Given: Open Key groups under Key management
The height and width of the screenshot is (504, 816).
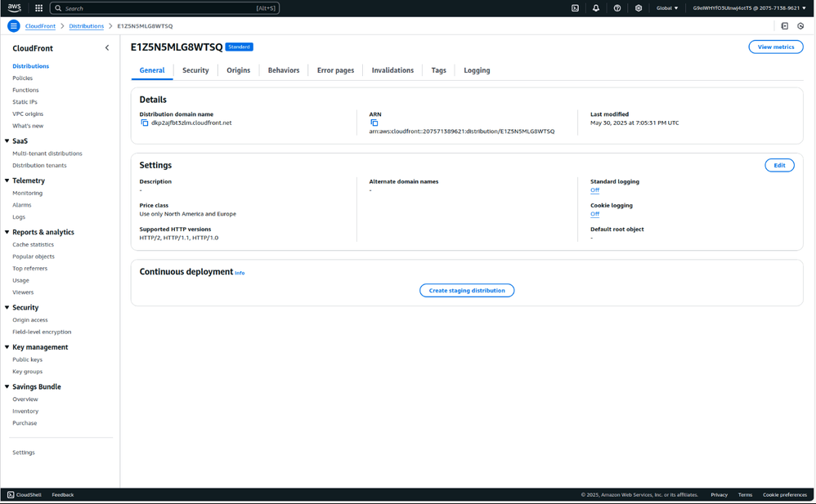Looking at the screenshot, I should (28, 372).
